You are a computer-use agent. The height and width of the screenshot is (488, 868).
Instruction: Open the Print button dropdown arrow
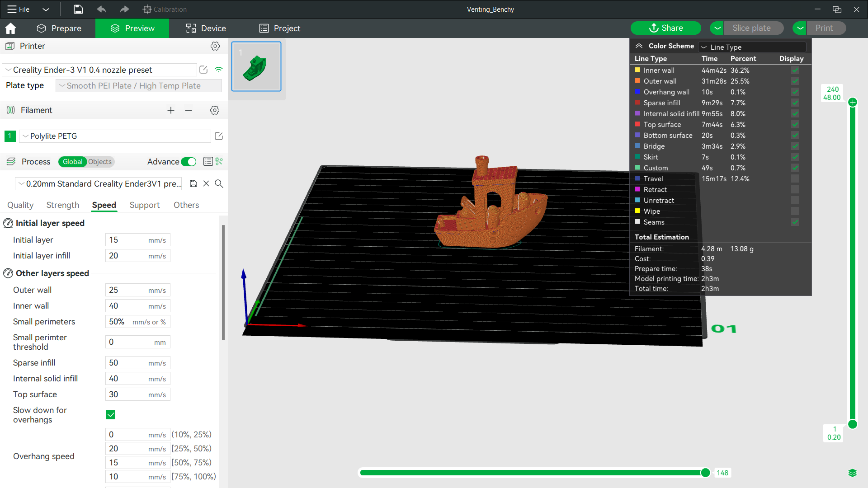(800, 28)
